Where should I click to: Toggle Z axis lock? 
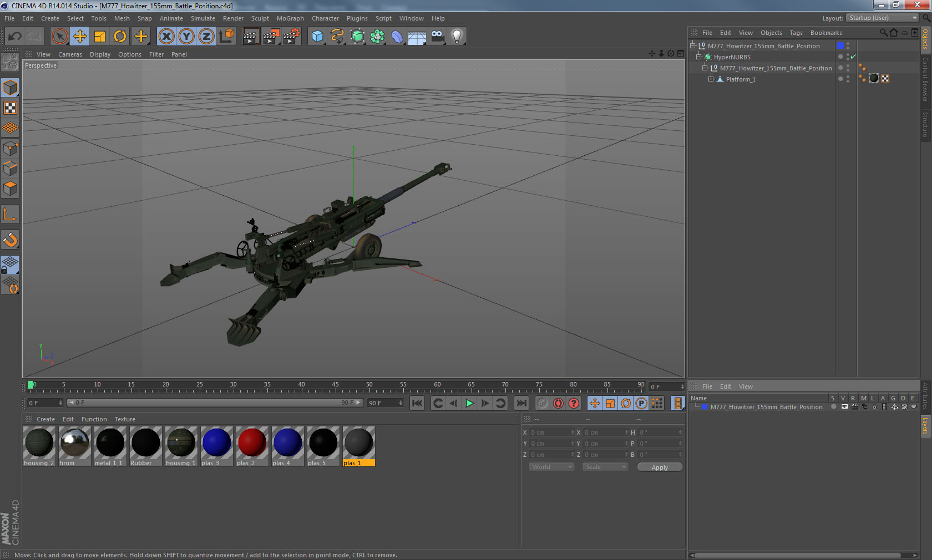click(206, 37)
